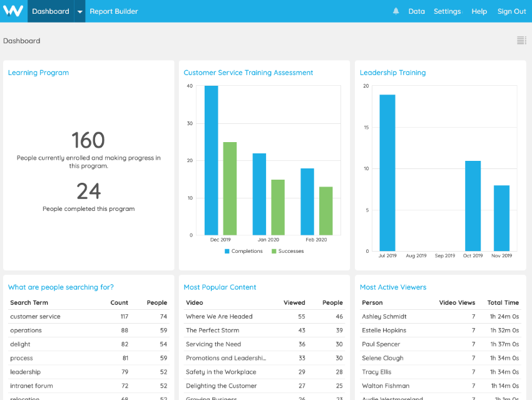This screenshot has height=400, width=532.
Task: Open the notifications bell icon
Action: coord(396,11)
